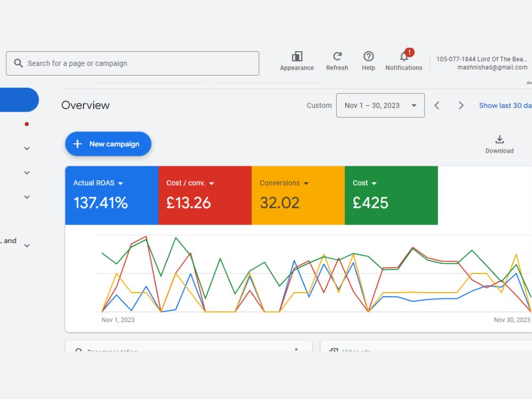Click the Download icon
This screenshot has height=399, width=532.
click(x=500, y=139)
